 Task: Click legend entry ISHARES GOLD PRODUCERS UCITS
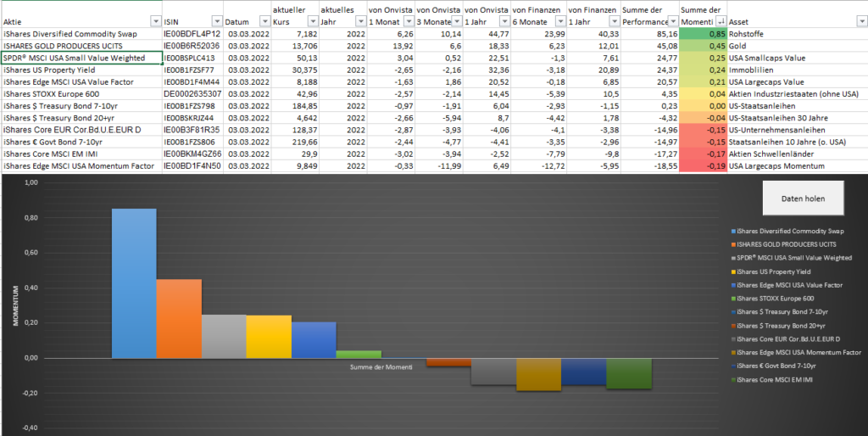point(782,244)
